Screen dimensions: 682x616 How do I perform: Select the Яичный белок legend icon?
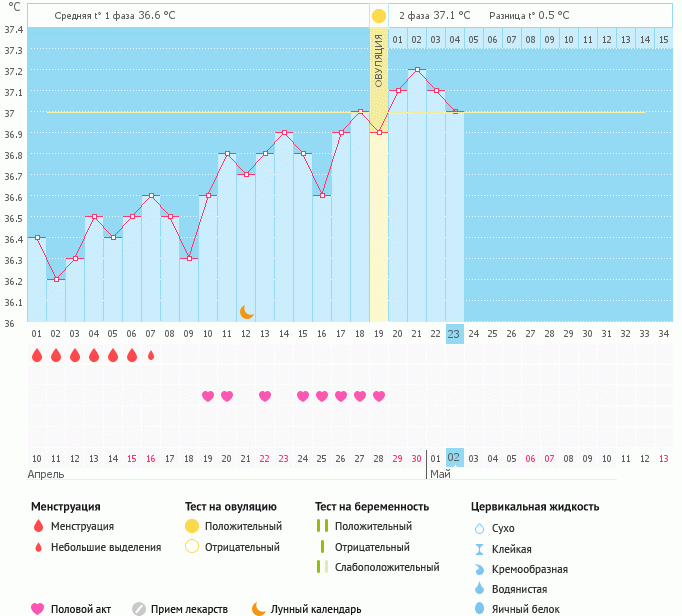tap(479, 609)
